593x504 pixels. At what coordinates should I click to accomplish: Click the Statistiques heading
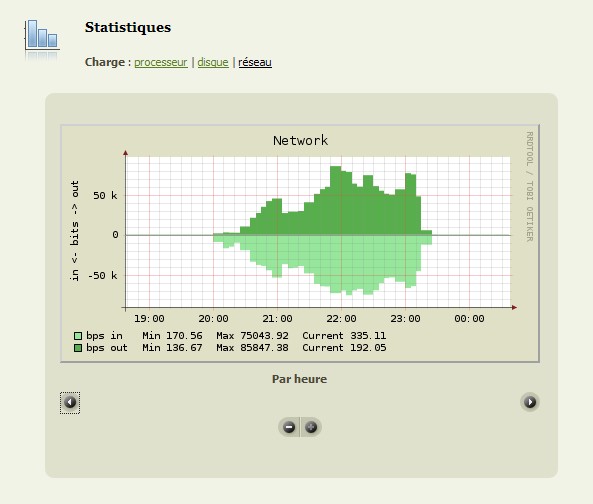click(128, 27)
